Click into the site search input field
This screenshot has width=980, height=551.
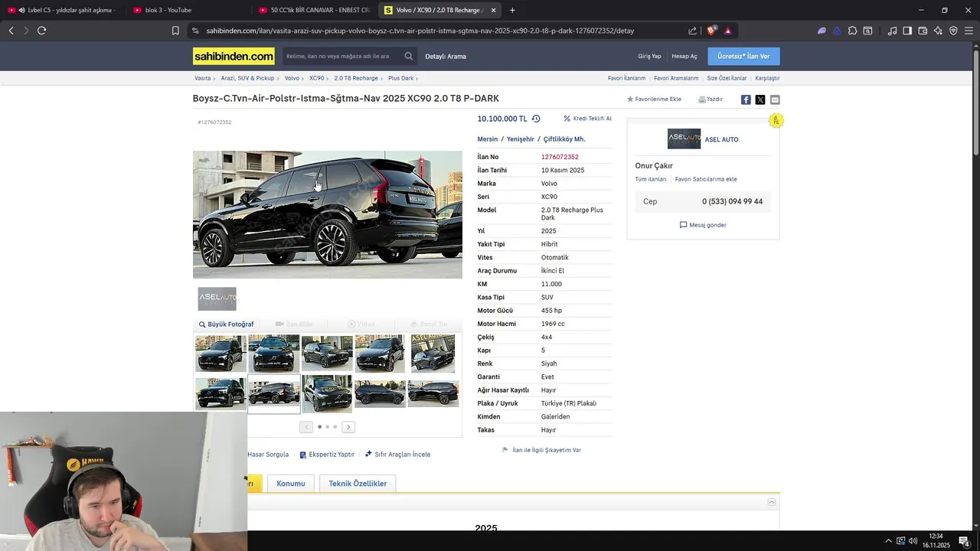coord(341,56)
